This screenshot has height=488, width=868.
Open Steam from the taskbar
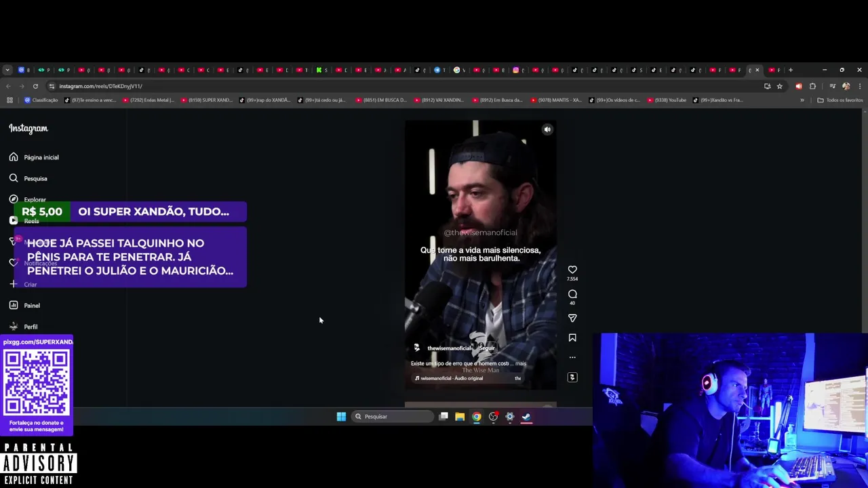click(527, 417)
